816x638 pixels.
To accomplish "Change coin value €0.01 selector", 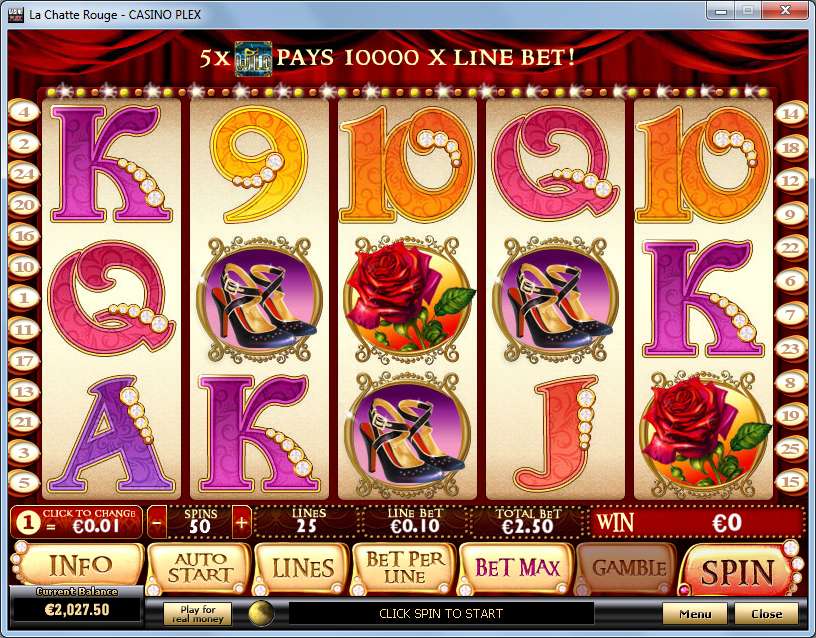I will (76, 522).
